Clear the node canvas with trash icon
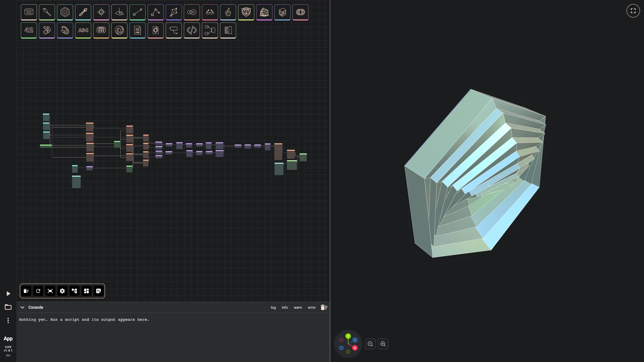644x362 pixels. 26,291
